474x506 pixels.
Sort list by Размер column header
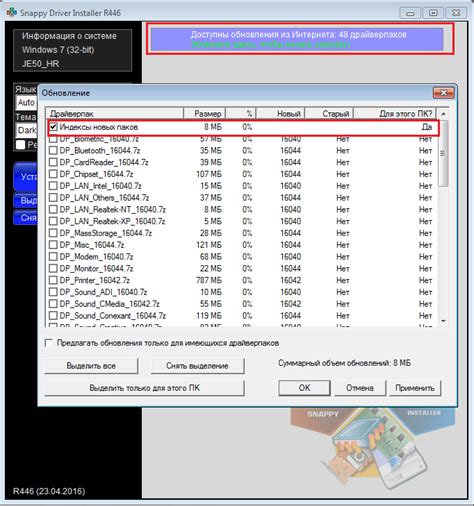click(204, 114)
